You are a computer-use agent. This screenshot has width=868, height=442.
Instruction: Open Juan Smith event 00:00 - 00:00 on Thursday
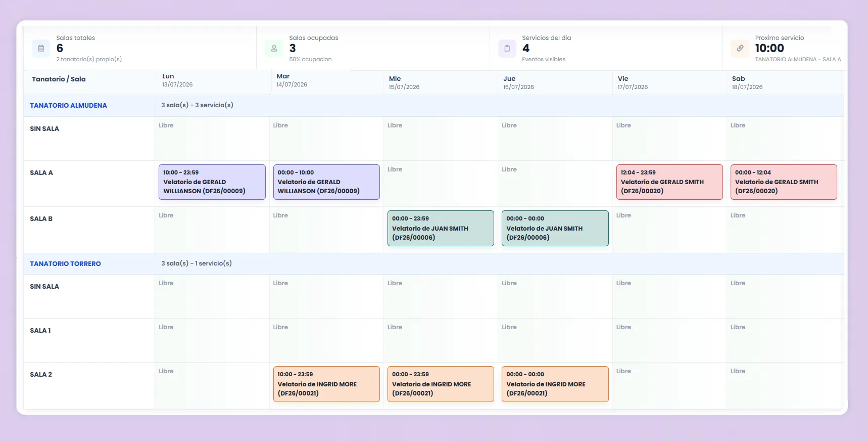(x=555, y=229)
